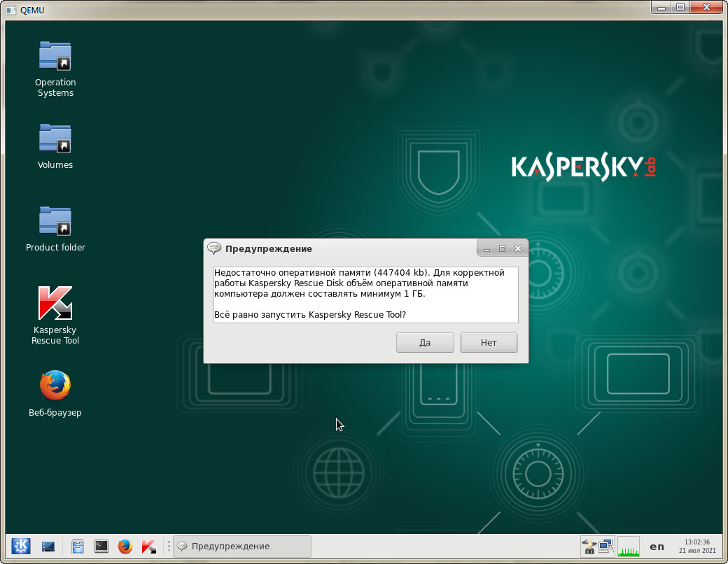Viewport: 728px width, 564px height.
Task: Click the show desktop taskbar icon
Action: pos(48,547)
